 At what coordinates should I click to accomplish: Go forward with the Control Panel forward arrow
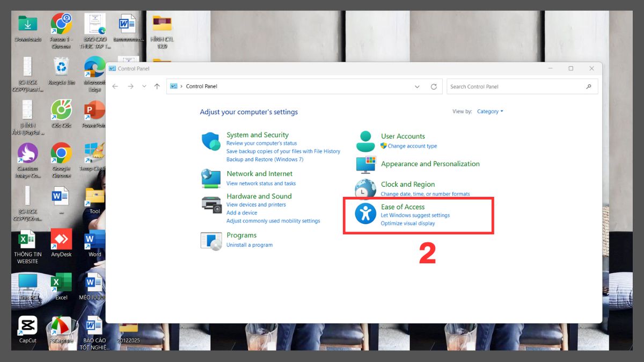[130, 86]
